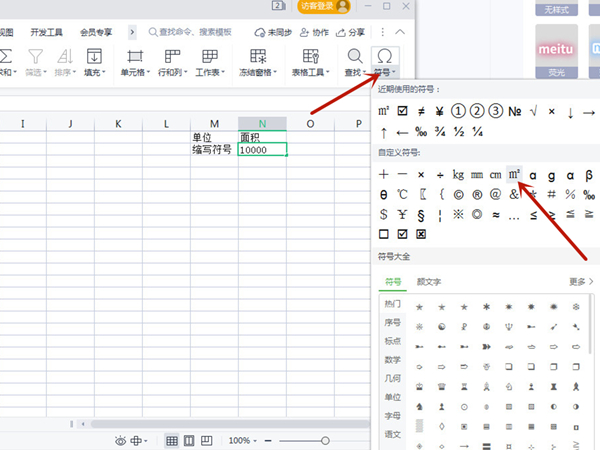The image size is (600, 450).
Task: Open the Fill (填充) menu
Action: tap(94, 62)
